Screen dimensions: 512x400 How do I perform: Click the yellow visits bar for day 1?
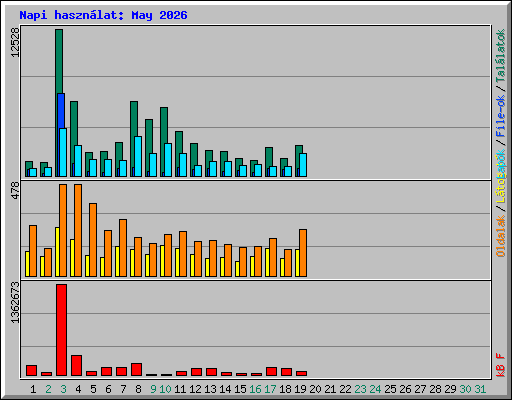[27, 264]
